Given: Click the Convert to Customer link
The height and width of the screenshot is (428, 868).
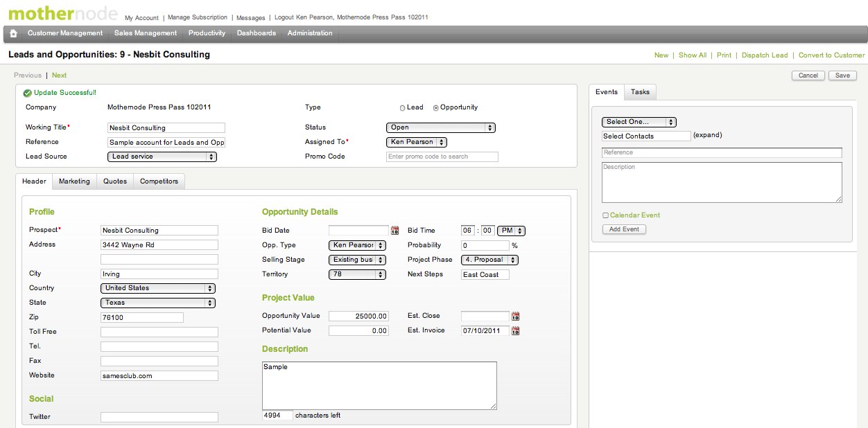Looking at the screenshot, I should point(831,55).
